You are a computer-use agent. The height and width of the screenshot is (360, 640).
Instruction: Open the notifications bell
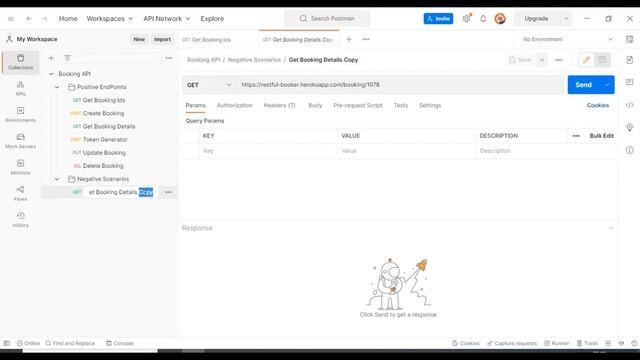click(483, 18)
